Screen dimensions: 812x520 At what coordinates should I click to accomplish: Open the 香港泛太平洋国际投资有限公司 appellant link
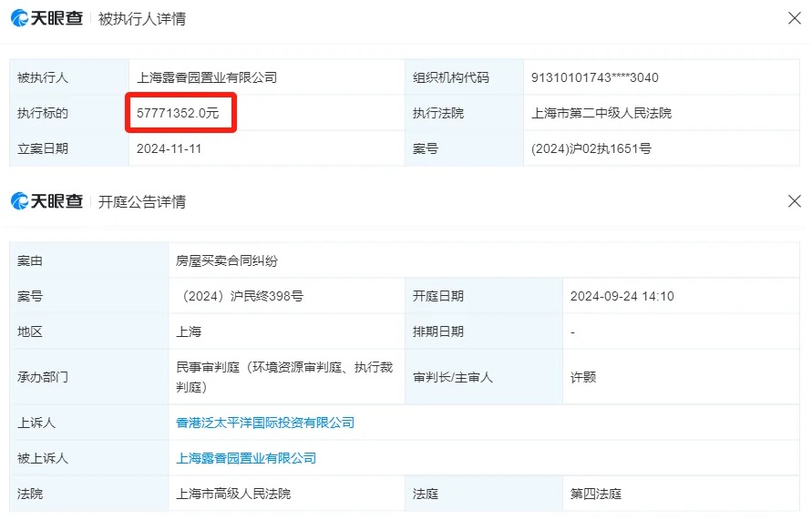[x=265, y=423]
